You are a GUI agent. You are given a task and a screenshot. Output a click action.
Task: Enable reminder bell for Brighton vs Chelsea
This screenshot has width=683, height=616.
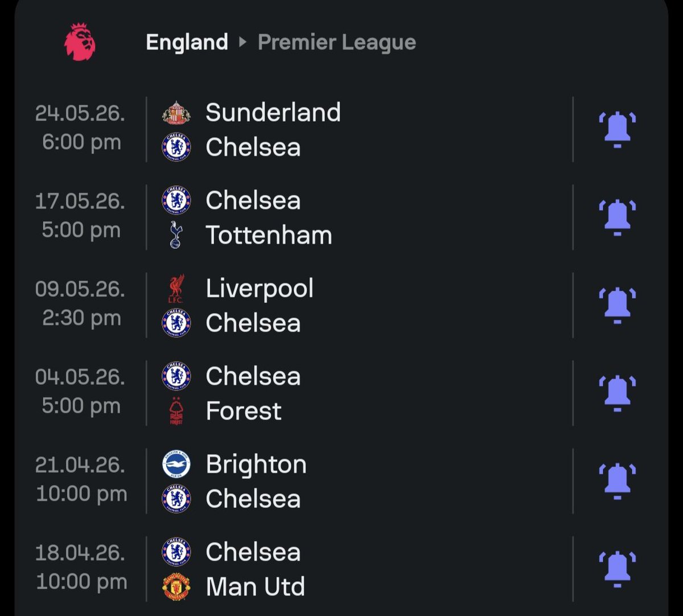coord(618,481)
